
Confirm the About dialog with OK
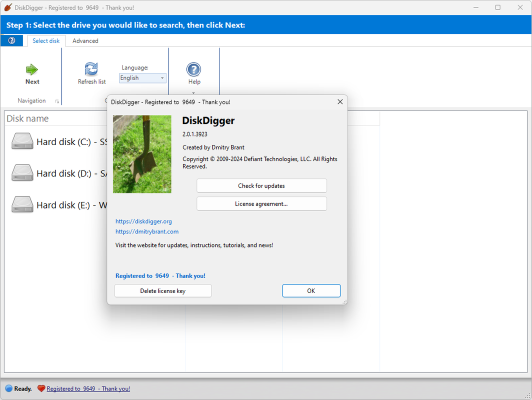(311, 291)
